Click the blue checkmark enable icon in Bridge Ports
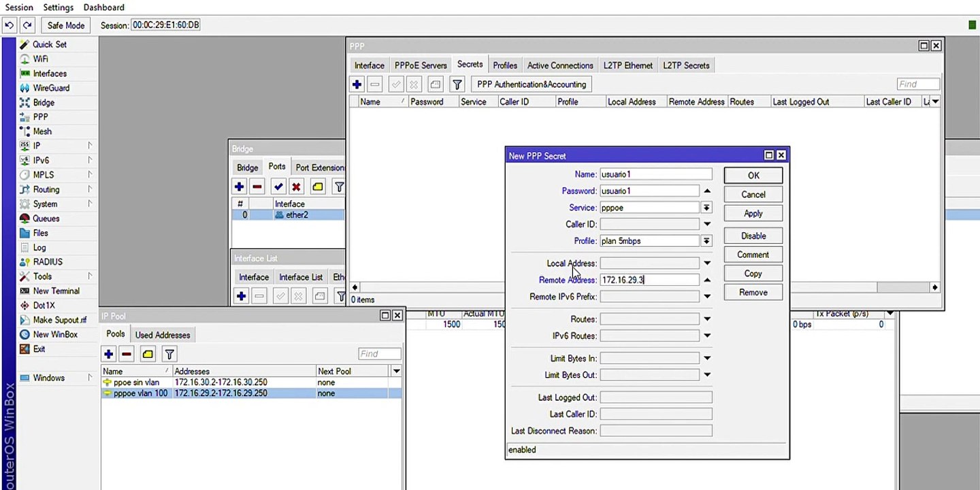This screenshot has height=490, width=980. [278, 186]
